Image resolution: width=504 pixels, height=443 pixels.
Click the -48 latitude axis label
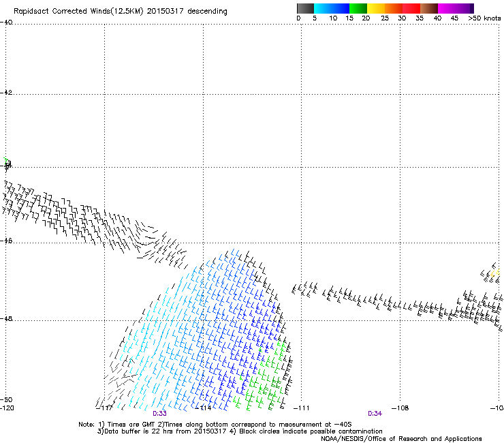point(6,318)
